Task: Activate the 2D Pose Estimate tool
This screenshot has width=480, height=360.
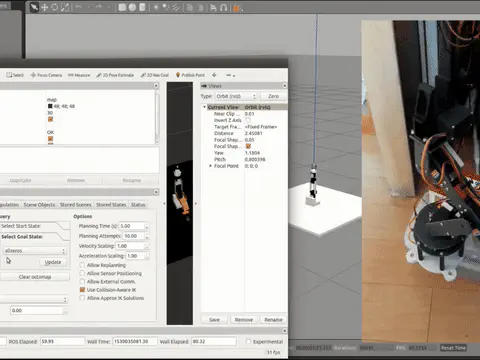Action: point(115,75)
